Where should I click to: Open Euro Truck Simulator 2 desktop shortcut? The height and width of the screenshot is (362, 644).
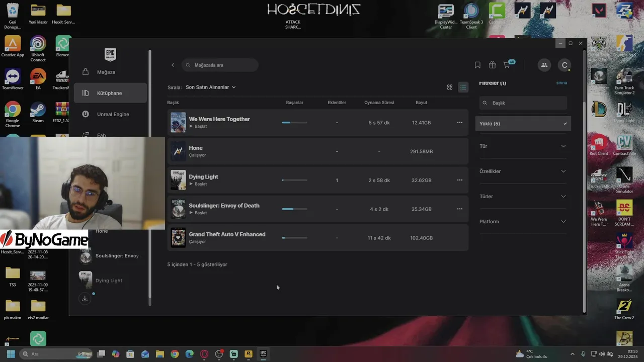pos(624,82)
